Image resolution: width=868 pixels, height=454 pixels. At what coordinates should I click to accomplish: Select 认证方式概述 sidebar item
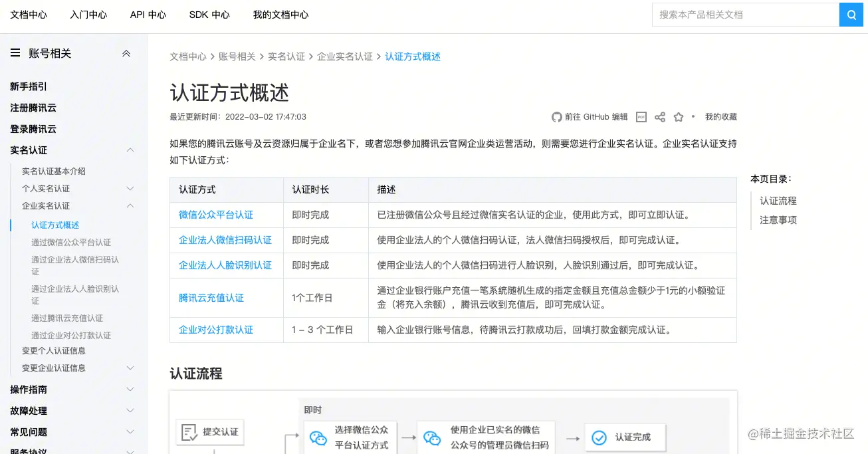pos(55,225)
